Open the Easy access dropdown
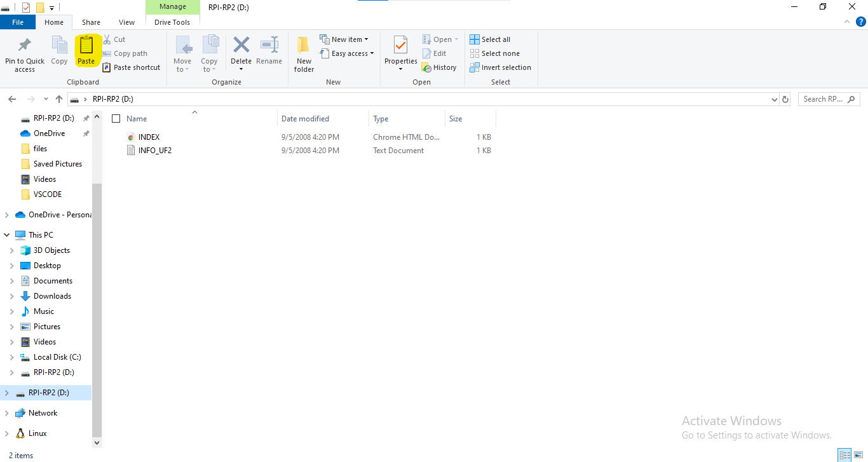 (x=347, y=53)
